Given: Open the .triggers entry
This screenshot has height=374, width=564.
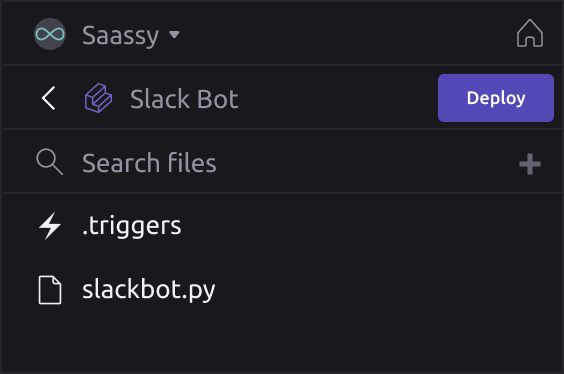Looking at the screenshot, I should click(282, 226).
